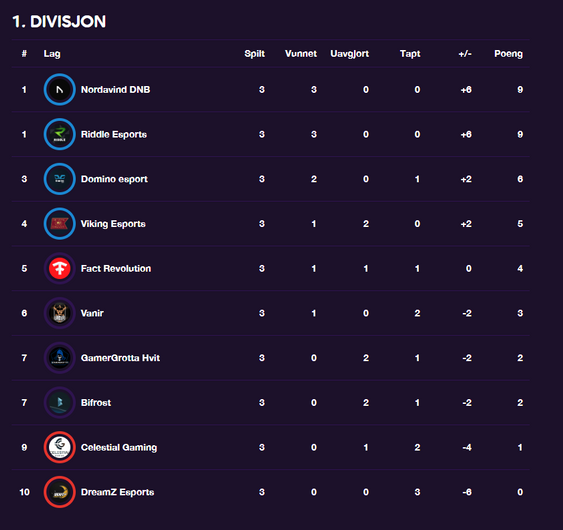Click the Tapt column header
563x530 pixels.
click(x=410, y=54)
